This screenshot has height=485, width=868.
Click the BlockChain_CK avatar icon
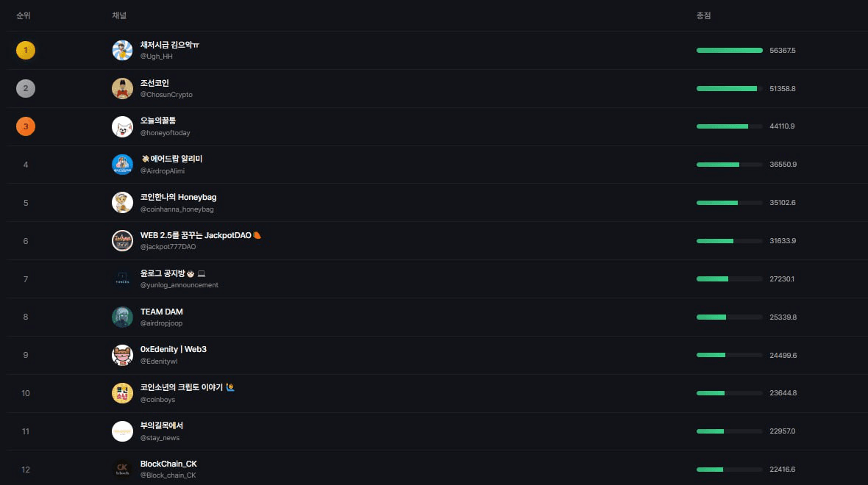click(x=122, y=469)
